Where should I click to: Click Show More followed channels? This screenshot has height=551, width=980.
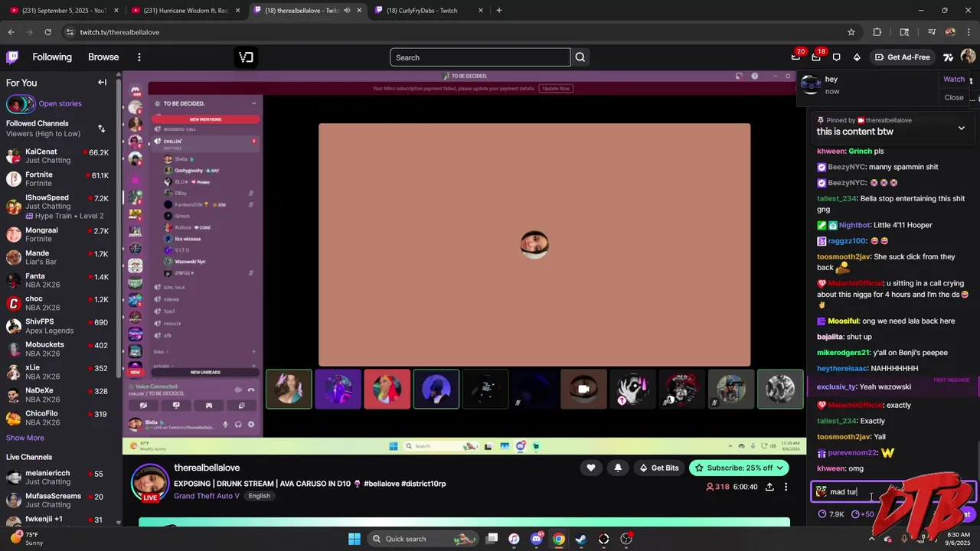point(25,438)
